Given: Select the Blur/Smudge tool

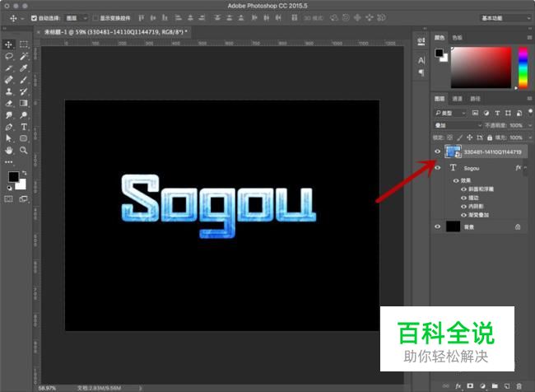Looking at the screenshot, I should (x=8, y=115).
